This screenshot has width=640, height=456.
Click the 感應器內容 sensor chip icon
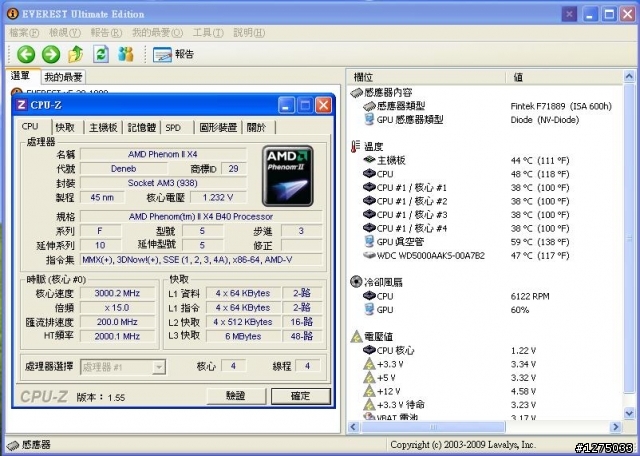356,93
